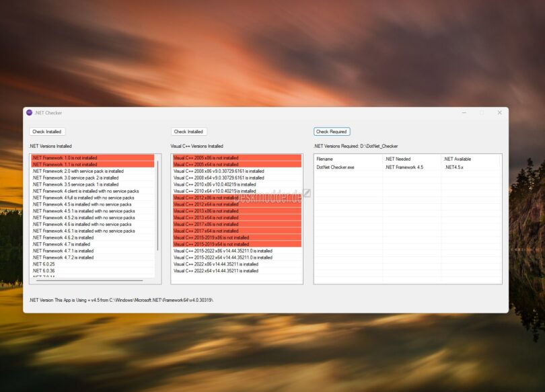Click the .NET Checker icon in the title bar
Image resolution: width=545 pixels, height=392 pixels.
(x=29, y=112)
